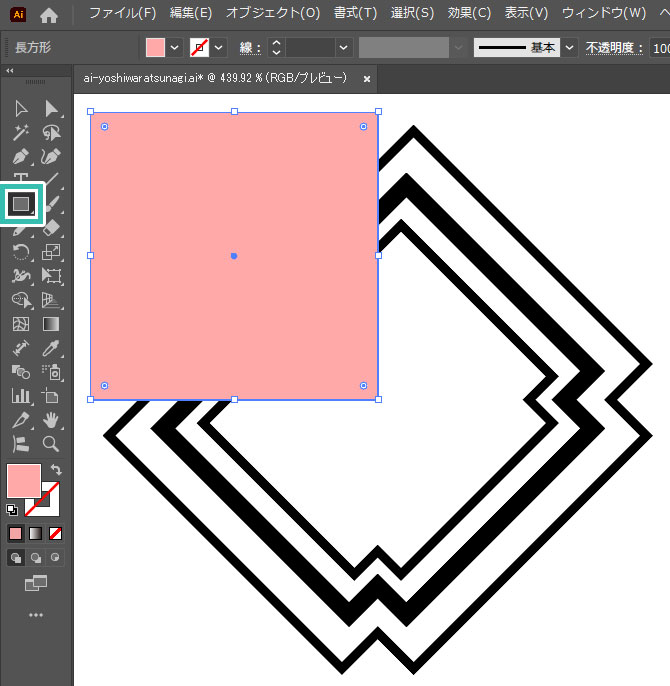
Task: Select the Gradient tool
Action: pos(52,324)
